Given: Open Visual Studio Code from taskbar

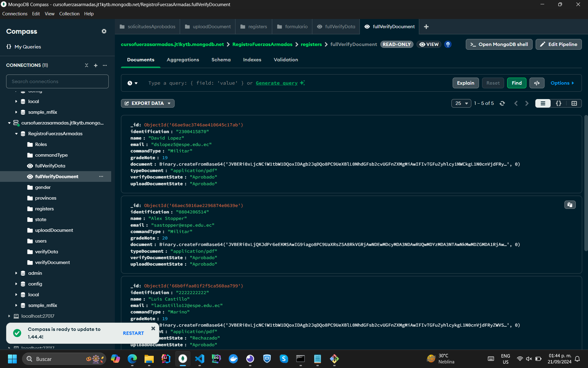Looking at the screenshot, I should (200, 358).
